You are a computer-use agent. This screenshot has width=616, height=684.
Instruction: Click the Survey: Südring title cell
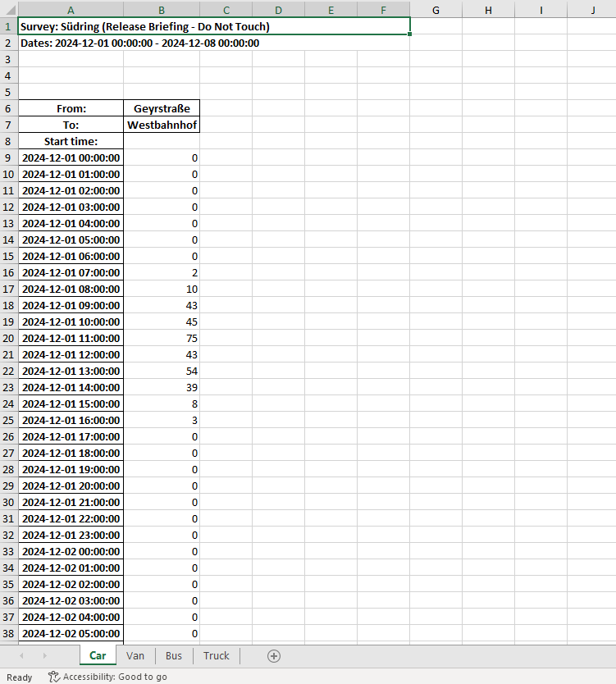tap(214, 26)
